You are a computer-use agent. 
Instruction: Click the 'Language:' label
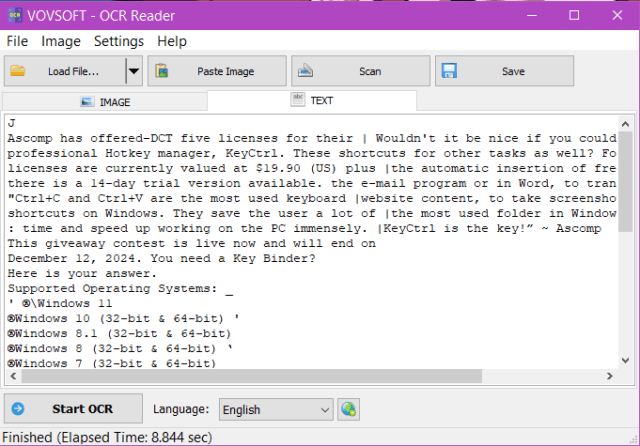point(181,409)
